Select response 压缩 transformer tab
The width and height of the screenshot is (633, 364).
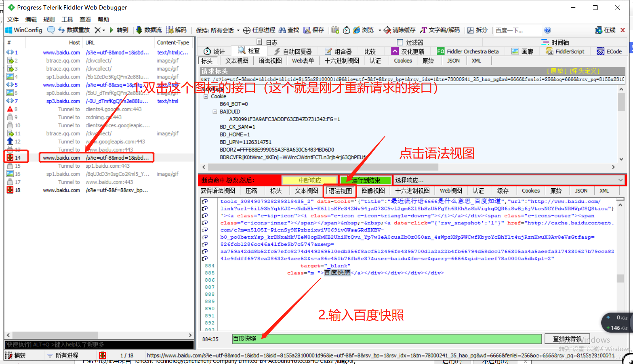251,191
